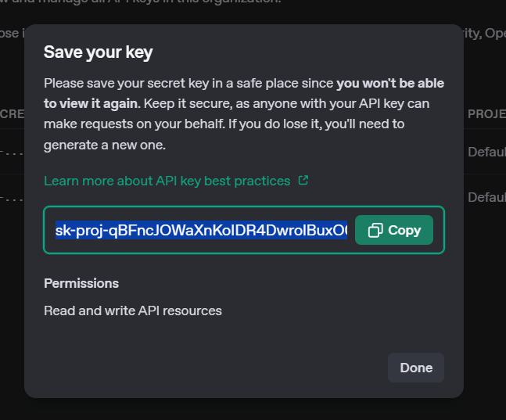Click the Save your key heading
The image size is (506, 420).
(x=98, y=52)
